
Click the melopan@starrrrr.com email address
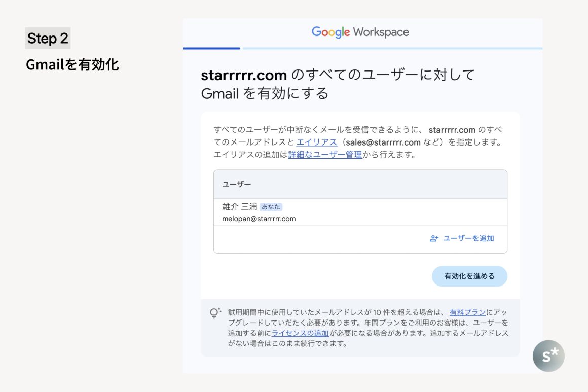259,219
